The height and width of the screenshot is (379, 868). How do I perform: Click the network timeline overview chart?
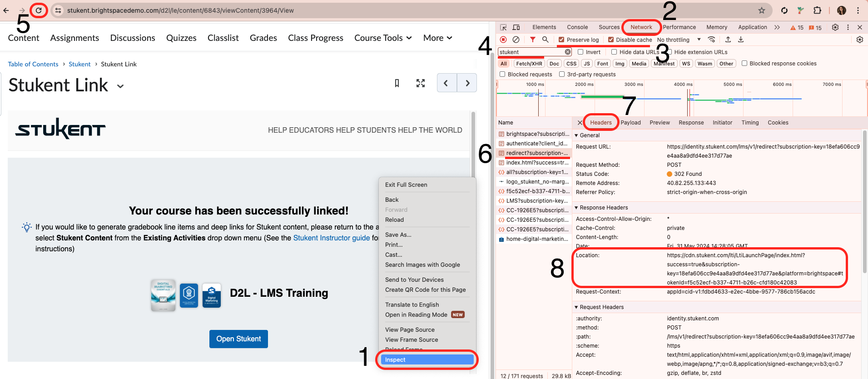click(x=681, y=98)
